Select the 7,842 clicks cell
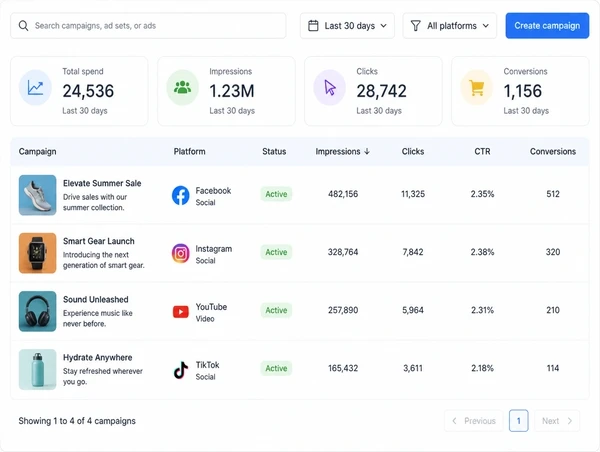This screenshot has width=600, height=452. click(413, 252)
